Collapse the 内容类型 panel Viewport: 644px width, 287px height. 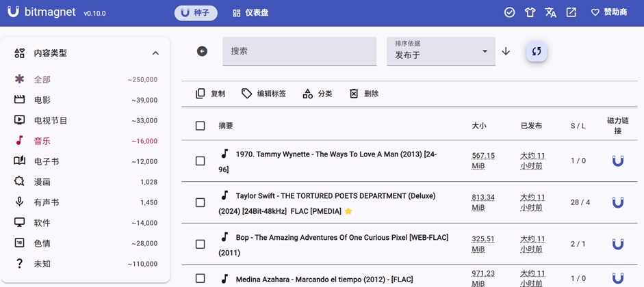[x=155, y=53]
